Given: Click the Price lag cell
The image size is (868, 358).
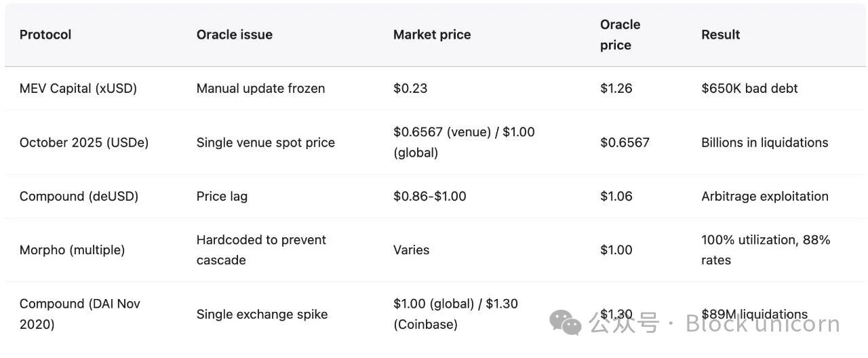Looking at the screenshot, I should click(x=222, y=196).
